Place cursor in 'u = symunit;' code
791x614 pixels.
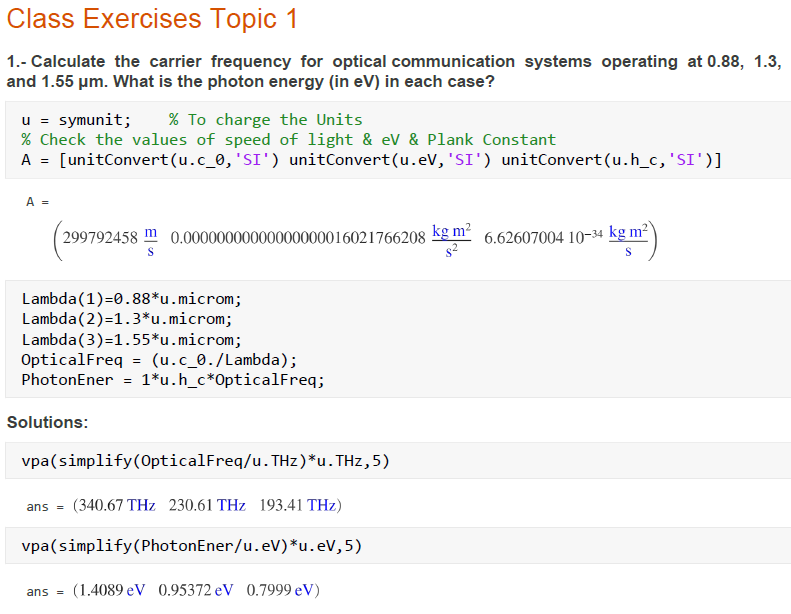click(x=76, y=120)
